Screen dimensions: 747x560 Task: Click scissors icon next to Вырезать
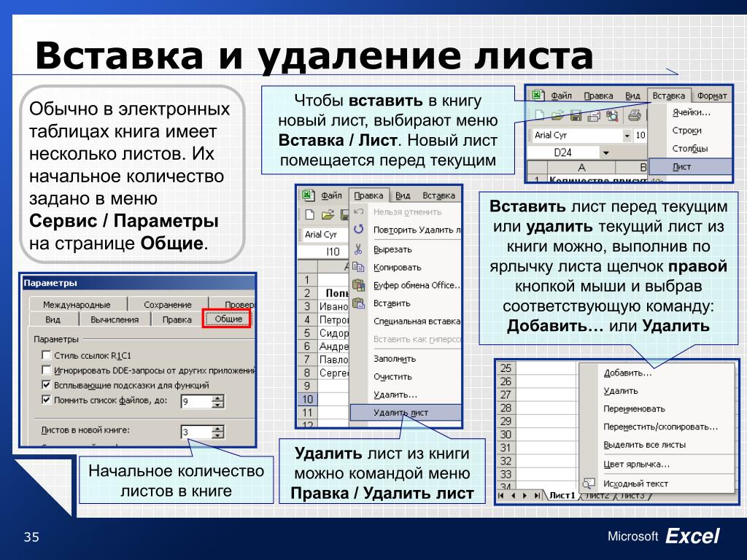[x=358, y=249]
